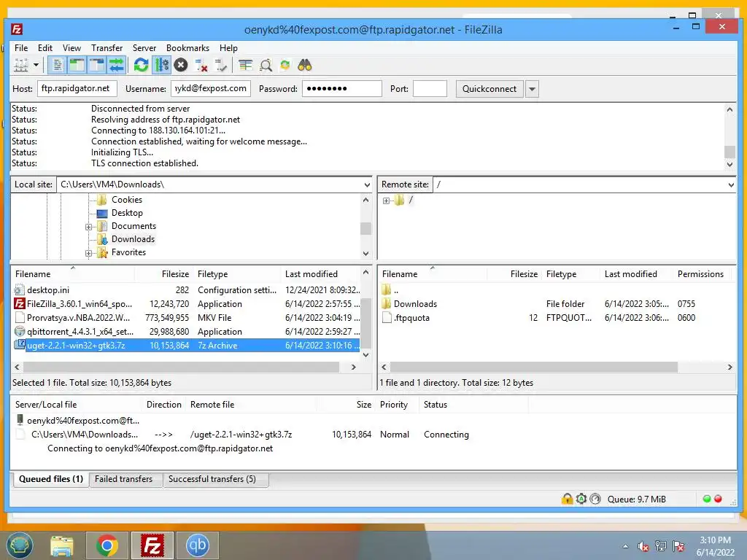Toggle directory comparison icon
This screenshot has height=560, width=747.
point(266,65)
